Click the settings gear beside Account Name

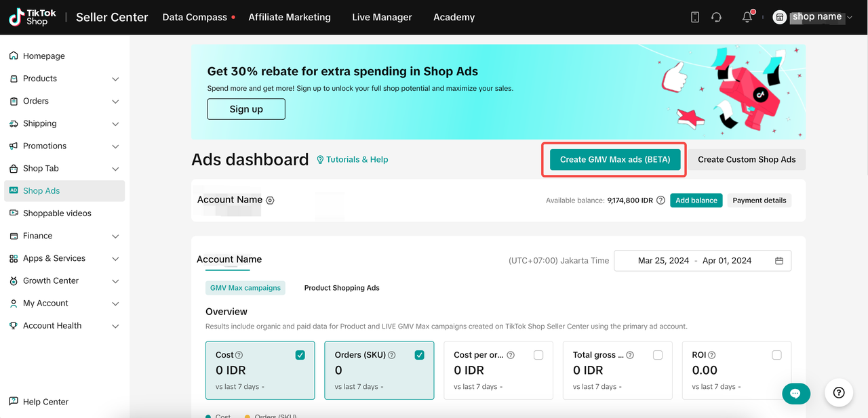(270, 201)
